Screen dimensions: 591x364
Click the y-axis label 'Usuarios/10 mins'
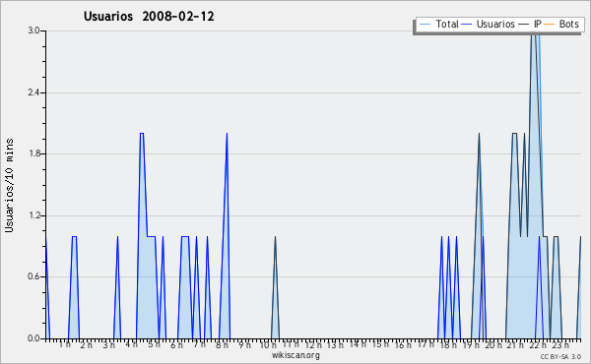9,185
